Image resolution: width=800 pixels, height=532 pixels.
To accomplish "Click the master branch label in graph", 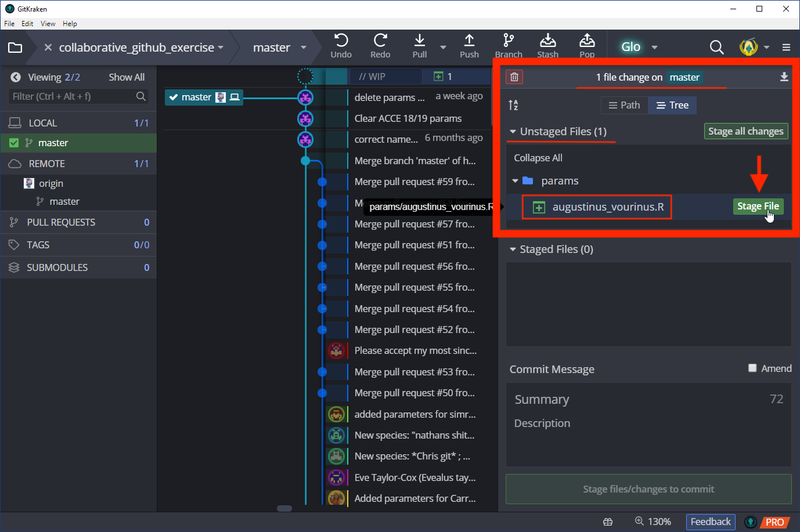I will (x=204, y=97).
